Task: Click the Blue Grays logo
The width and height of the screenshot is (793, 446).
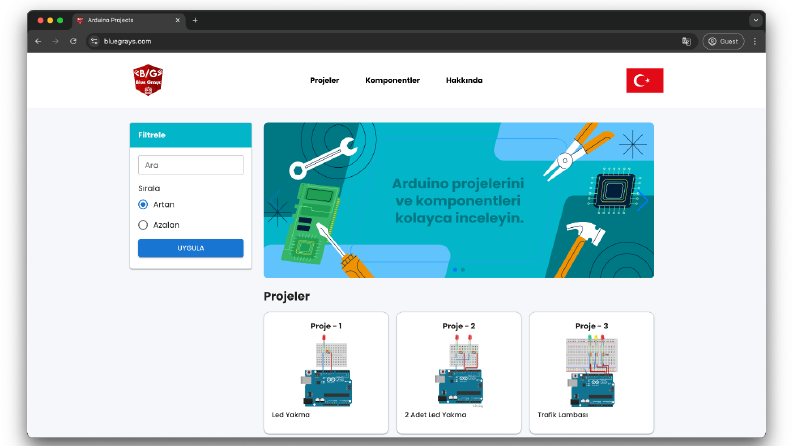Action: [148, 80]
